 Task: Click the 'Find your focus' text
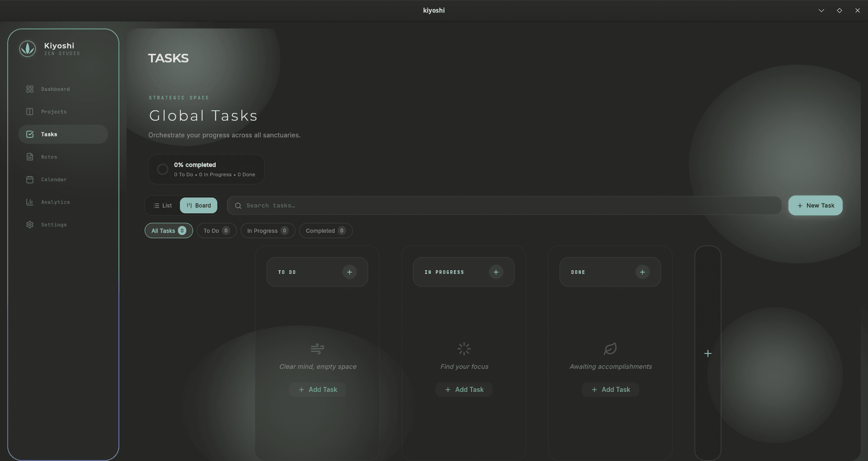coord(464,367)
